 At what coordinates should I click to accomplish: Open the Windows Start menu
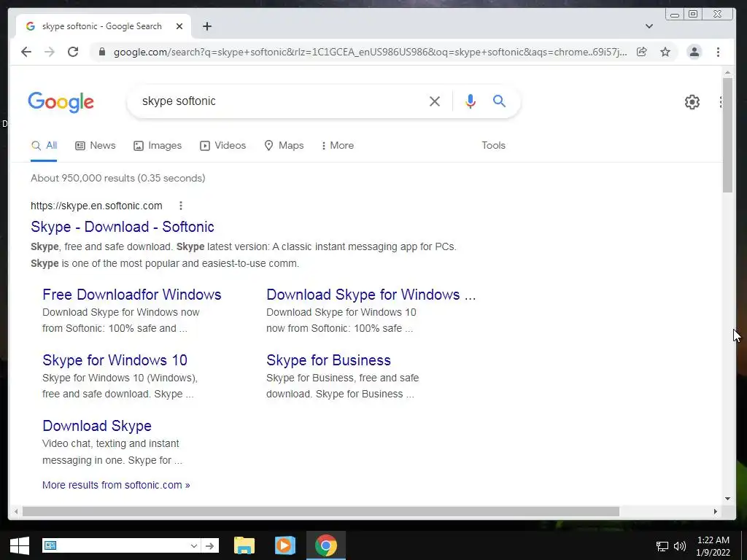pos(20,545)
